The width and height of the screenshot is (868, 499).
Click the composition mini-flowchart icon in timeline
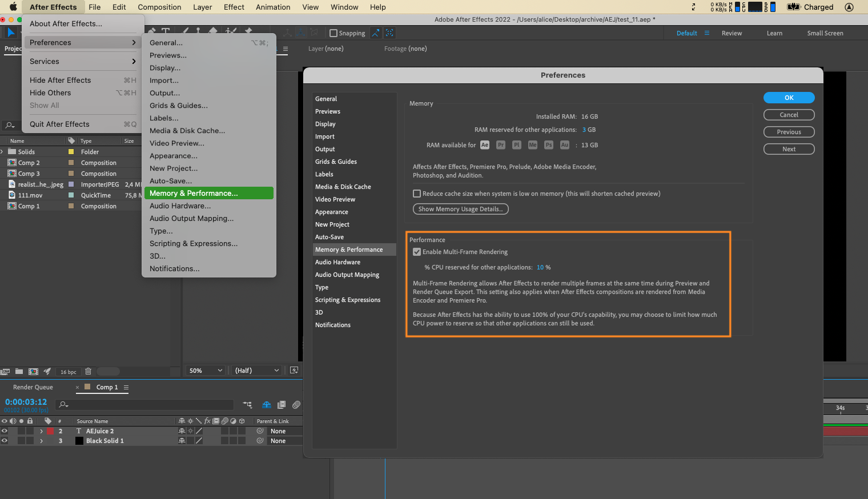(x=247, y=405)
